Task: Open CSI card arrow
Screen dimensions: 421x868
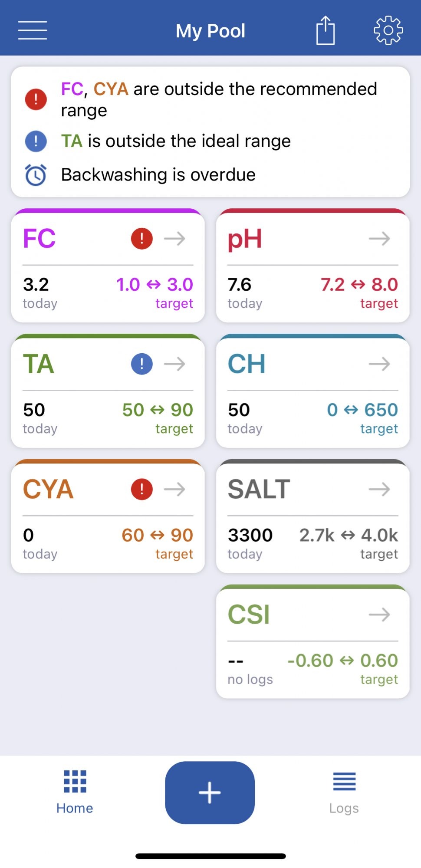Action: pos(379,615)
